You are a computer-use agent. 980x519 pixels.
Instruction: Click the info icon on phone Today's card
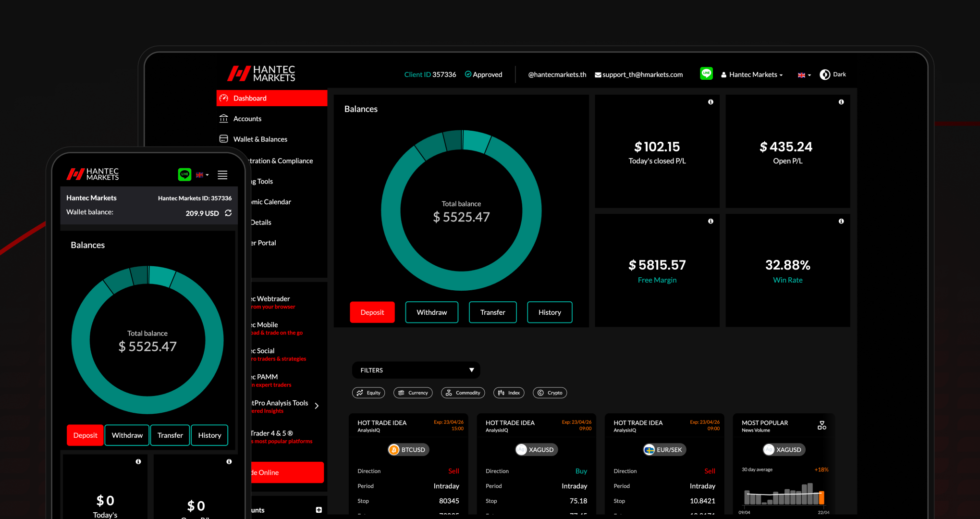point(138,461)
